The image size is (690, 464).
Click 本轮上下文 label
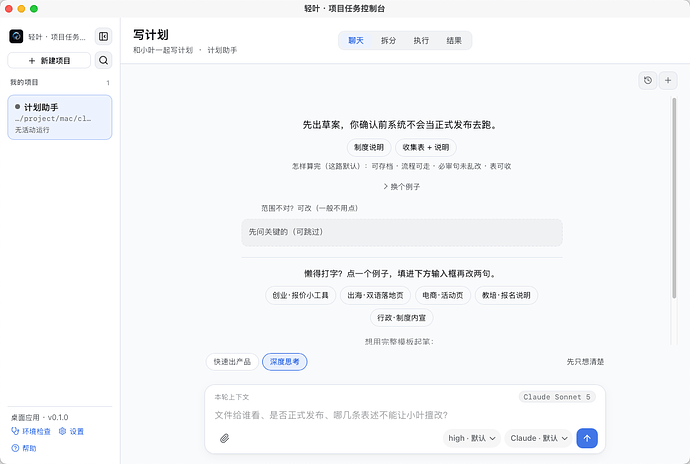click(231, 397)
